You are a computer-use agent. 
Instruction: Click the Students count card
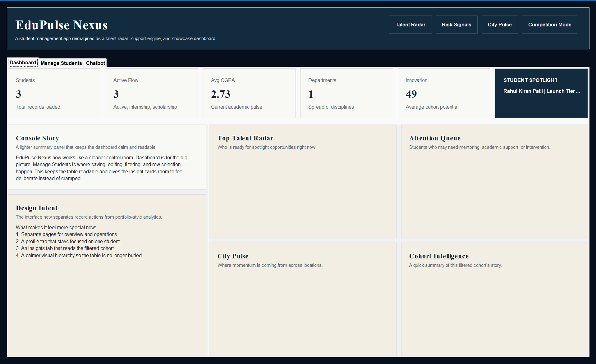pyautogui.click(x=54, y=93)
